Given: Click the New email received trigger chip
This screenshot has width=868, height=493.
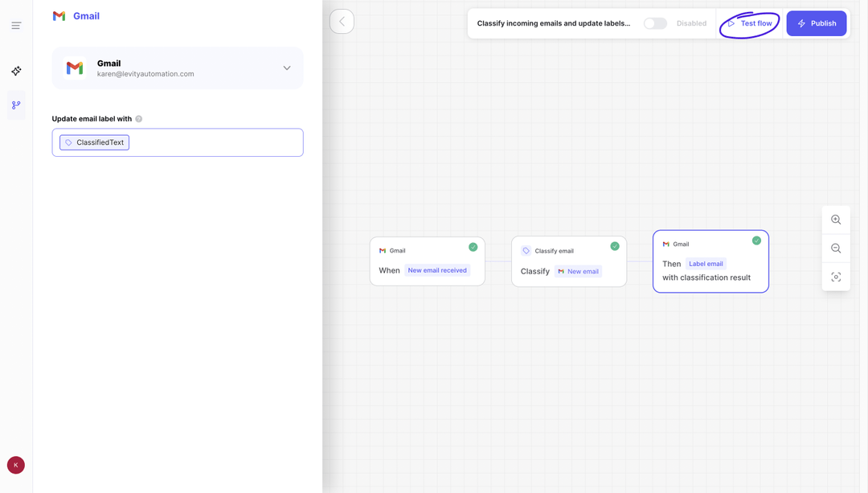Looking at the screenshot, I should coord(437,269).
